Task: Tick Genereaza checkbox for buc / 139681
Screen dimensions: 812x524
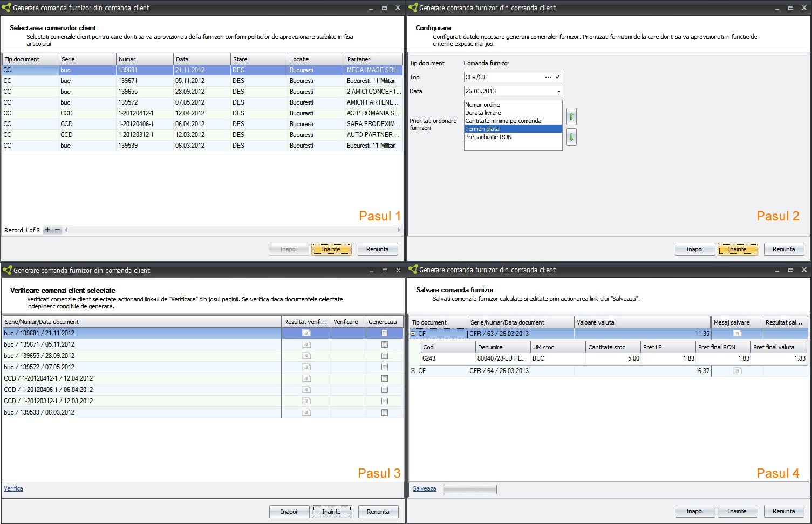Action: pyautogui.click(x=385, y=333)
